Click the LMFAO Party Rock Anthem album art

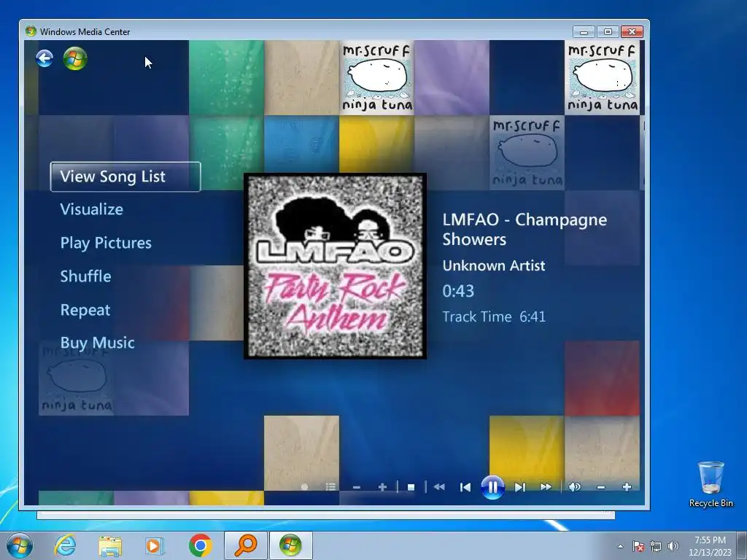coord(335,266)
